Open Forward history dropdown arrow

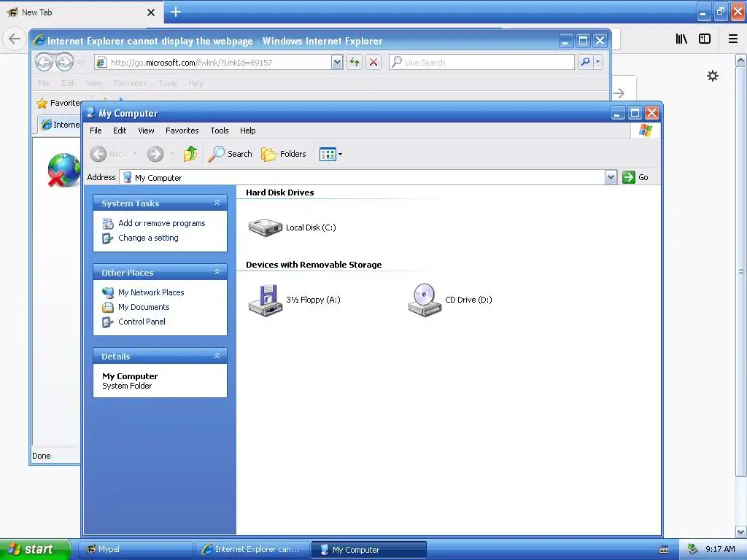(x=172, y=154)
